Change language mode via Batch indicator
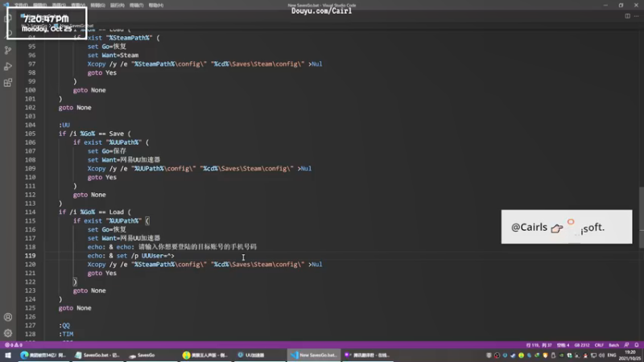Image resolution: width=644 pixels, height=362 pixels. click(614, 345)
